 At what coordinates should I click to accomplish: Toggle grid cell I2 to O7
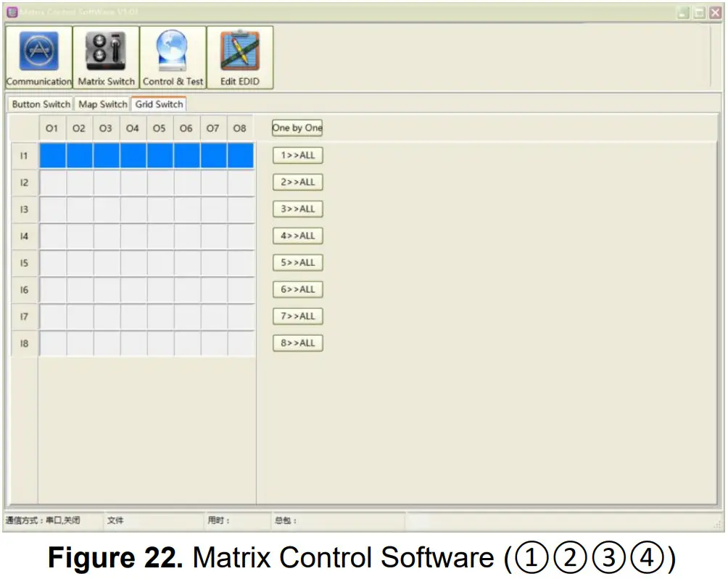click(x=214, y=183)
